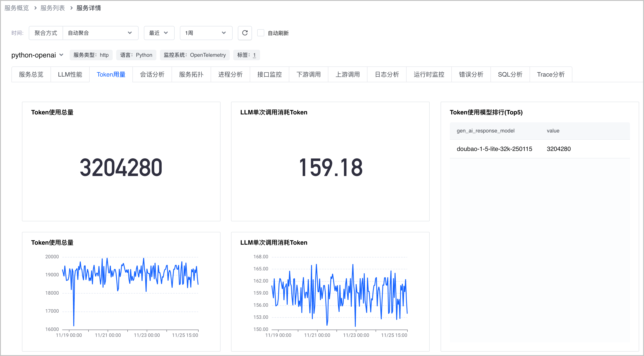Switch to the LLM性能 tab
644x356 pixels.
coord(70,74)
